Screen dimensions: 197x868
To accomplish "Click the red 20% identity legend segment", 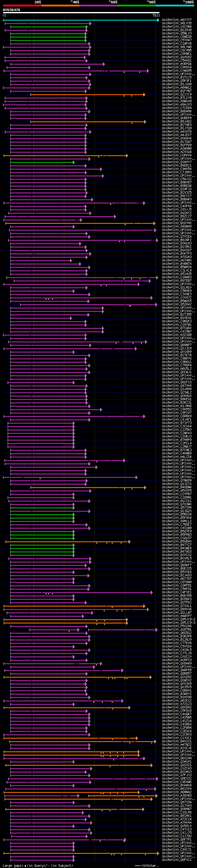I will [22, 6].
